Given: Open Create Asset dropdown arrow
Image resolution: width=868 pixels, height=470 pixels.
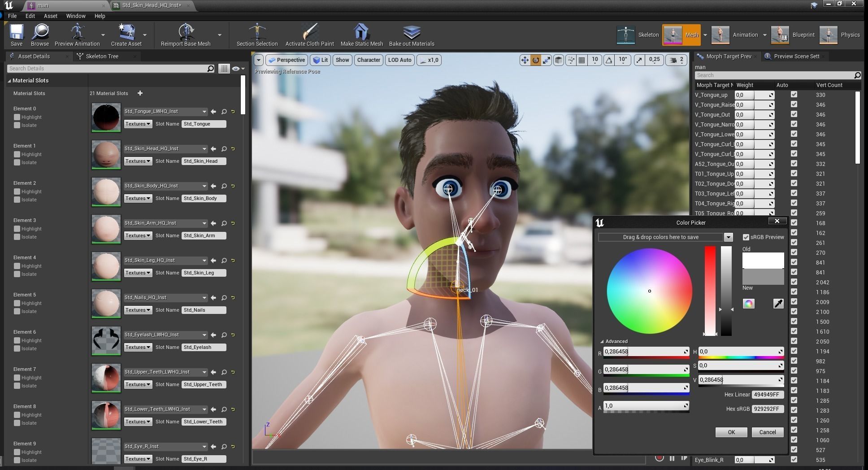Looking at the screenshot, I should coord(144,35).
